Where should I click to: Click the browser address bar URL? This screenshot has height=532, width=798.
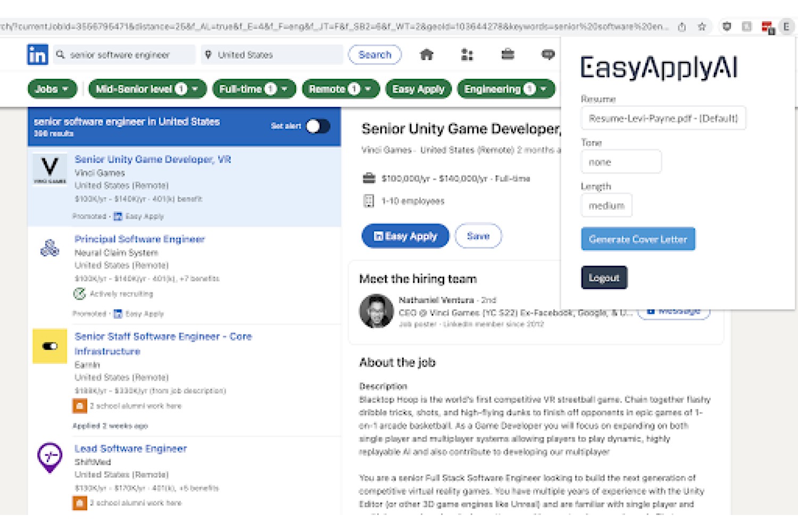[x=334, y=27]
